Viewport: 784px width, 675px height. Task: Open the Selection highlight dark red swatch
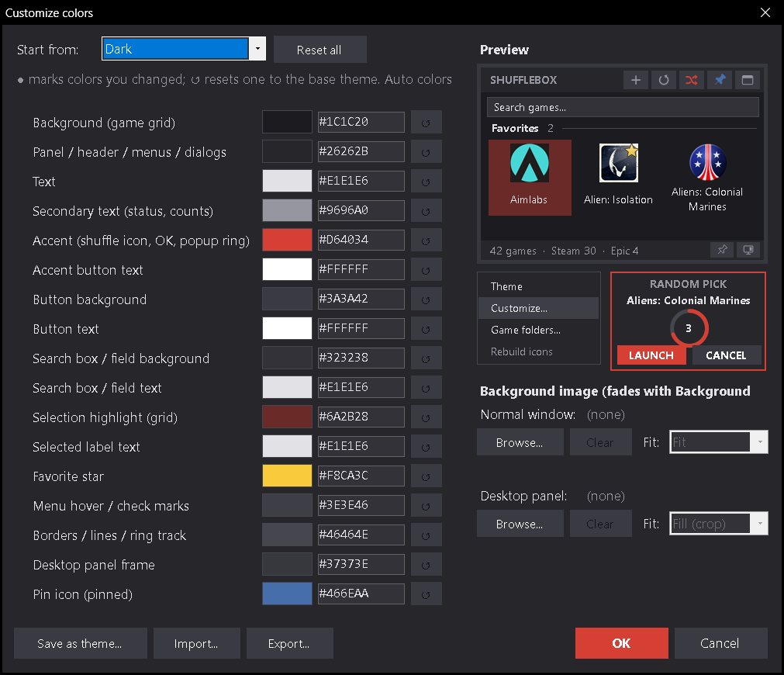pos(287,417)
